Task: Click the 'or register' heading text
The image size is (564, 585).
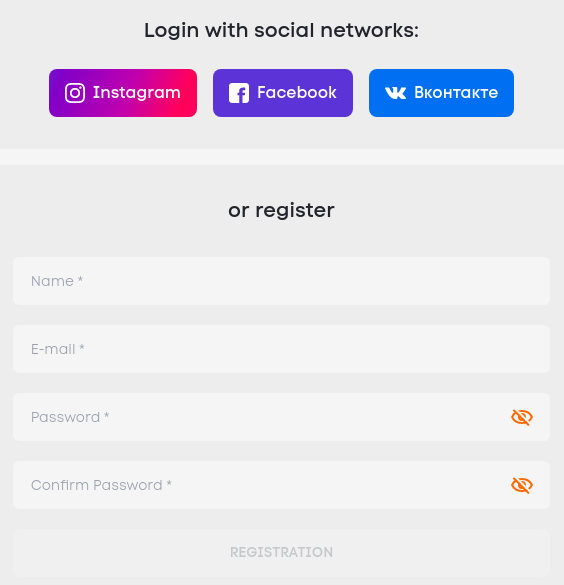Action: [281, 211]
